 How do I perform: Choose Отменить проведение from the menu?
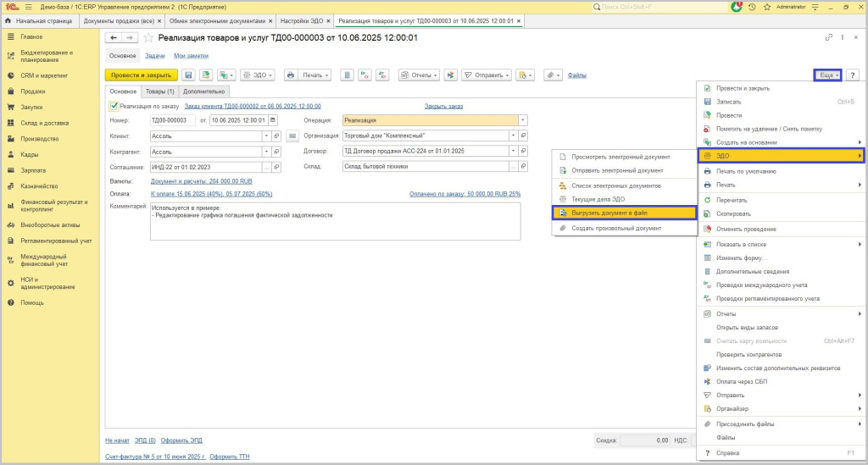(x=745, y=227)
